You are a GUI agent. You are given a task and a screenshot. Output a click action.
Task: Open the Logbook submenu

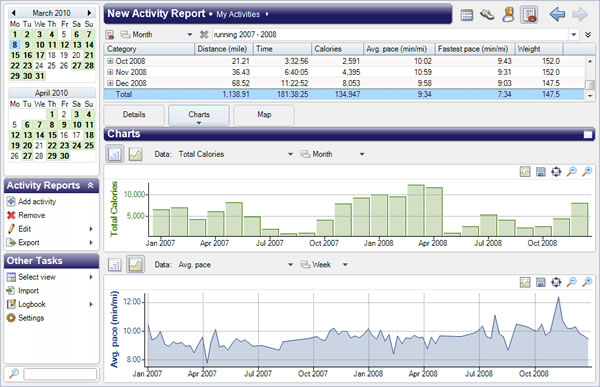[x=51, y=305]
